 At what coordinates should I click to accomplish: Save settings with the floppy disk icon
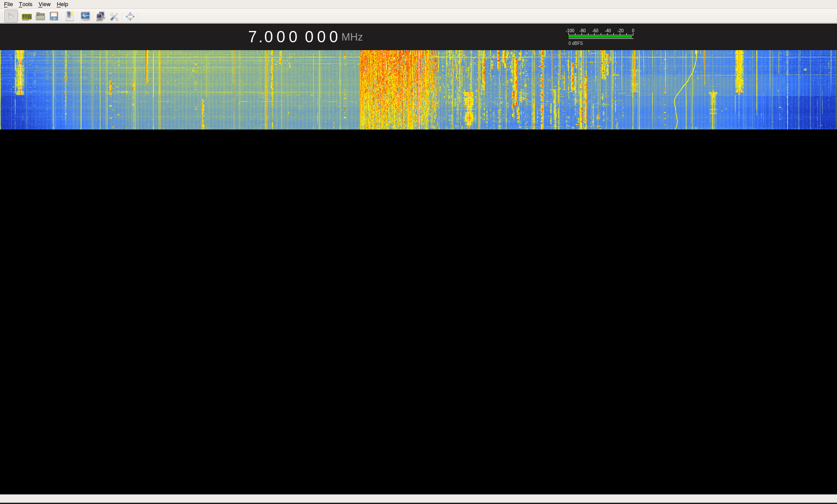[54, 17]
